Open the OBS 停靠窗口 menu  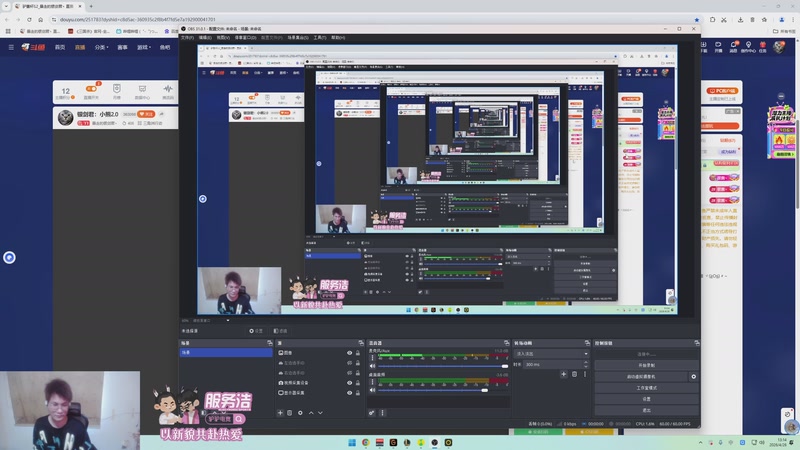pyautogui.click(x=245, y=38)
